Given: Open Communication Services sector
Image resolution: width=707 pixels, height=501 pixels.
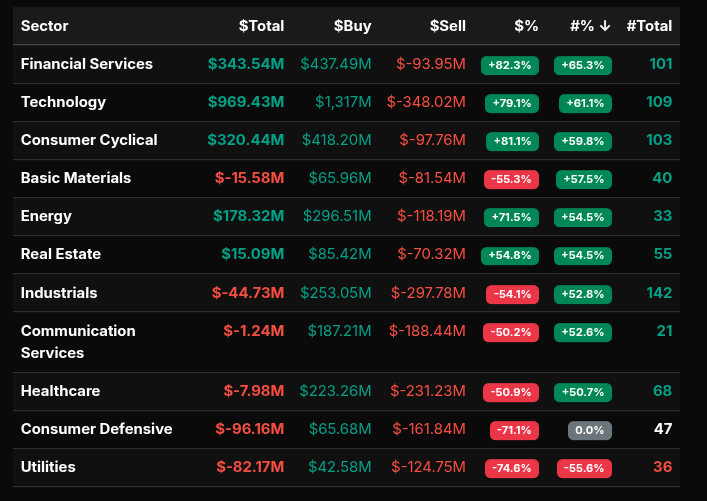Looking at the screenshot, I should click(x=78, y=341).
